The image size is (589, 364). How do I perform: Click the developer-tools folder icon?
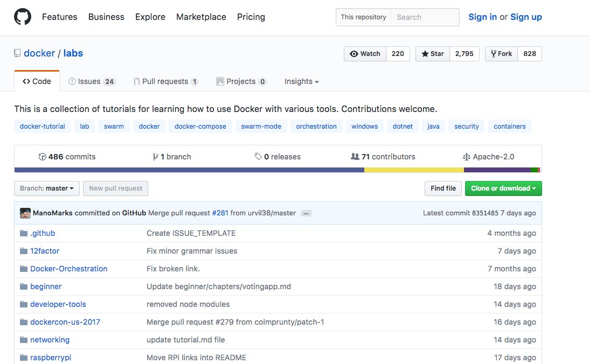pos(24,304)
